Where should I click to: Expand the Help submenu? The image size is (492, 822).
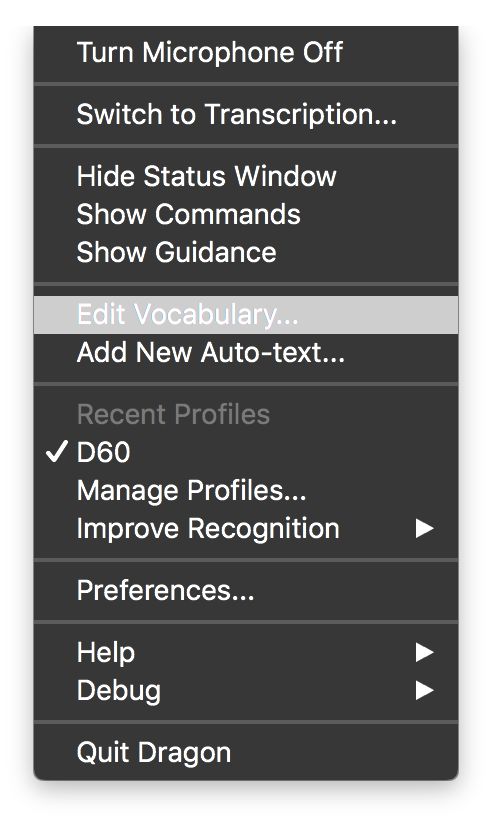[246, 653]
